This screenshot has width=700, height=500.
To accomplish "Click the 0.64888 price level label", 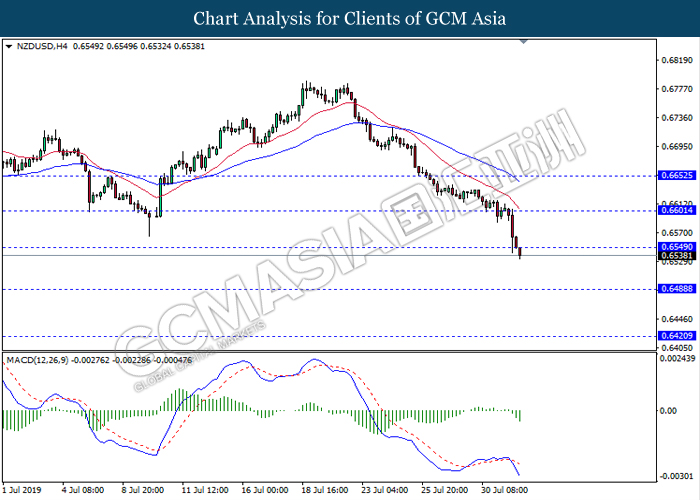I will tap(677, 289).
